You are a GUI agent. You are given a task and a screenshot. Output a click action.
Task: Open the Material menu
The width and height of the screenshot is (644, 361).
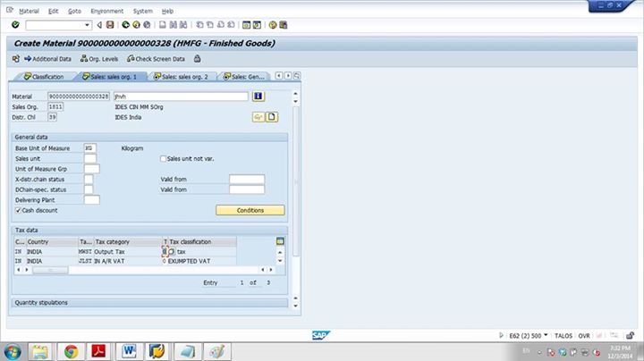point(29,11)
